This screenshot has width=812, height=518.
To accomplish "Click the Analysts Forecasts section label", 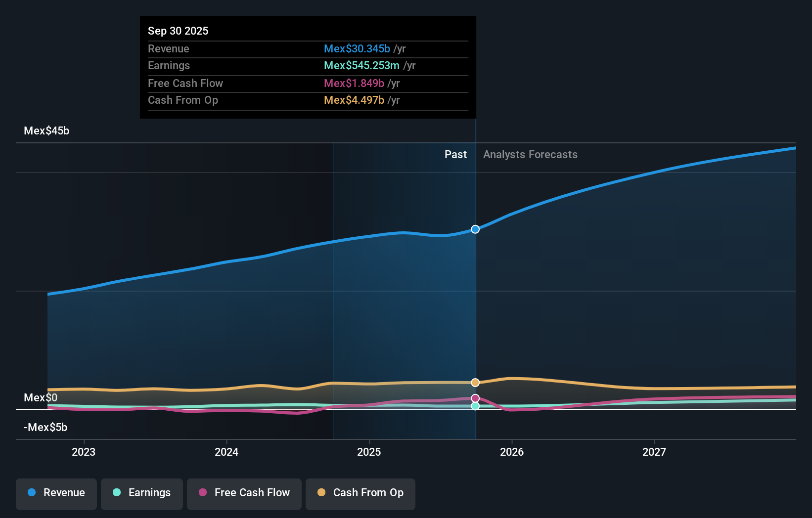I will coord(530,154).
